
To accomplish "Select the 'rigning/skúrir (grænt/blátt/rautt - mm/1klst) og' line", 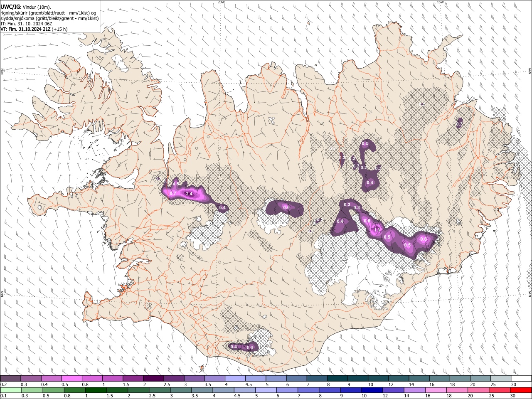I will (48, 12).
